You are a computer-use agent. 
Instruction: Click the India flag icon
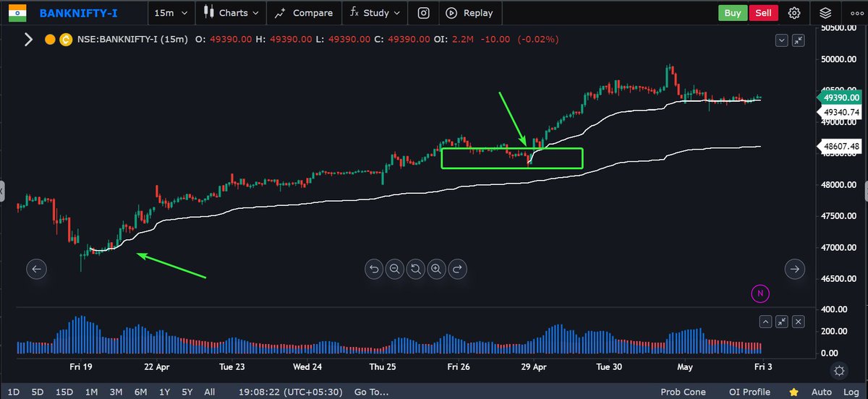[x=19, y=12]
